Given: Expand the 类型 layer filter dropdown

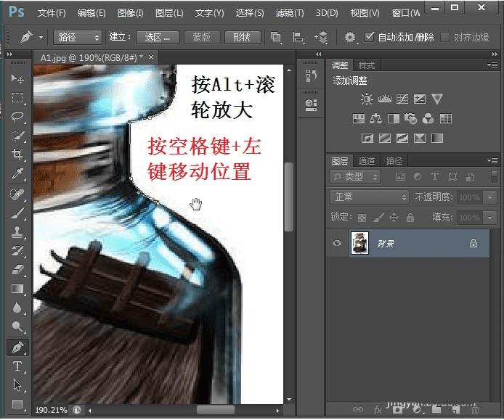Looking at the screenshot, I should 356,176.
